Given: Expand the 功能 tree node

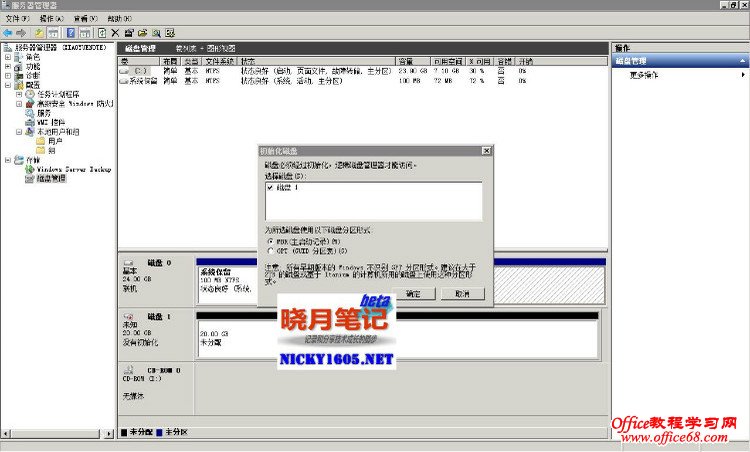Looking at the screenshot, I should [x=8, y=66].
